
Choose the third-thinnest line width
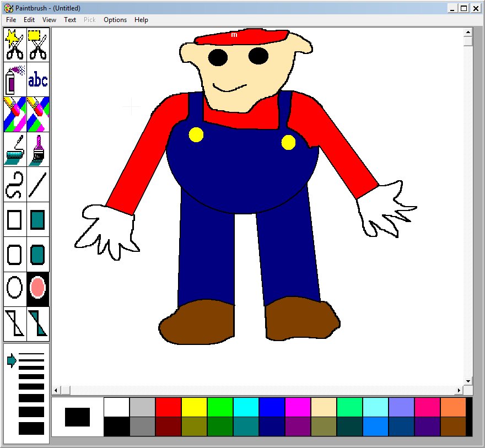(31, 368)
